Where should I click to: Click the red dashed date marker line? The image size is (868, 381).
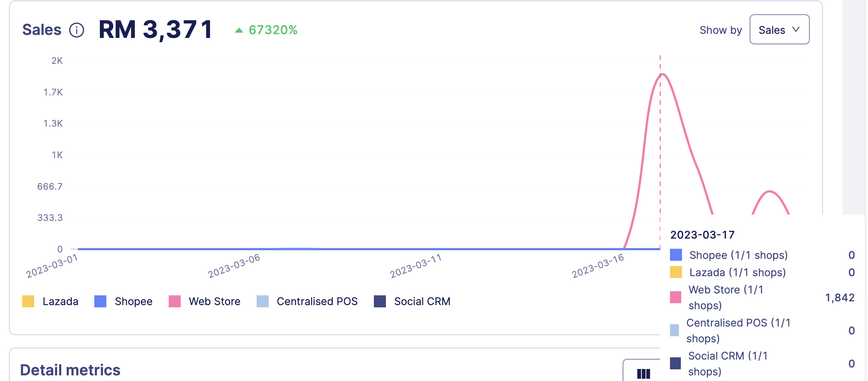(660, 150)
